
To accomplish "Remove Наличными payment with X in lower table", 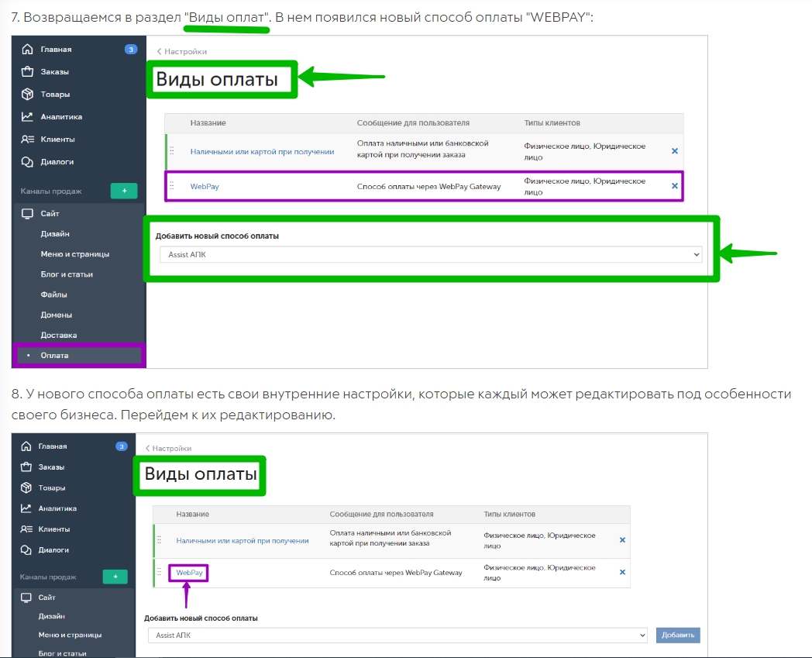I will click(622, 540).
